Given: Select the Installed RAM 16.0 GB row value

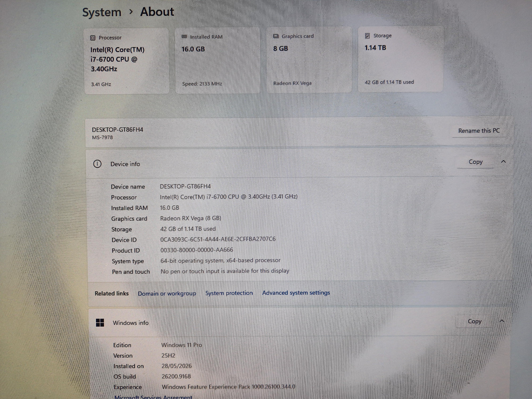Looking at the screenshot, I should [170, 208].
